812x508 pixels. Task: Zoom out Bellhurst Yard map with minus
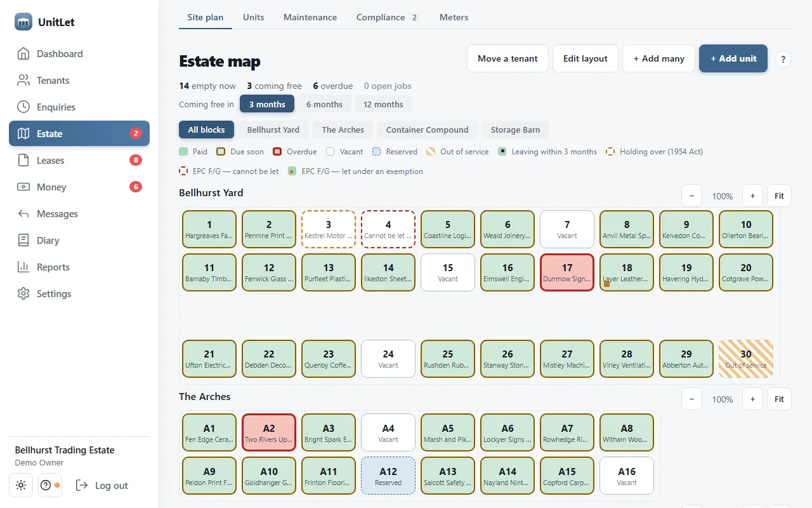[x=691, y=196]
